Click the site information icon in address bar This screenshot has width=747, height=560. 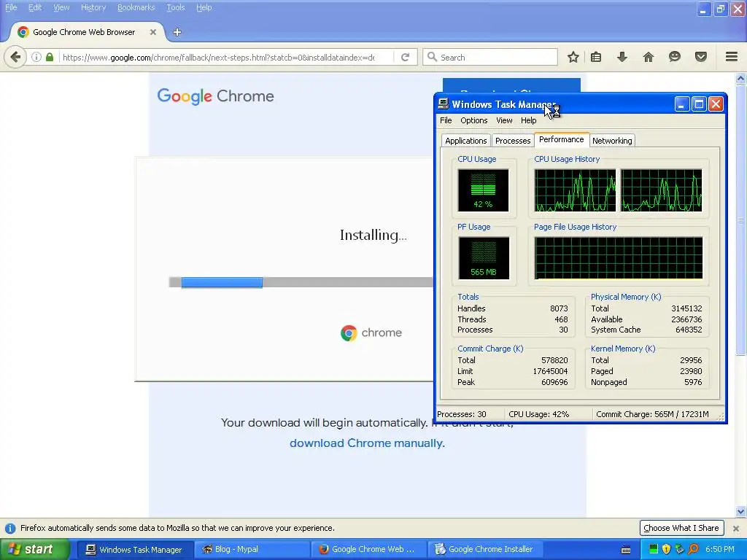coord(36,57)
